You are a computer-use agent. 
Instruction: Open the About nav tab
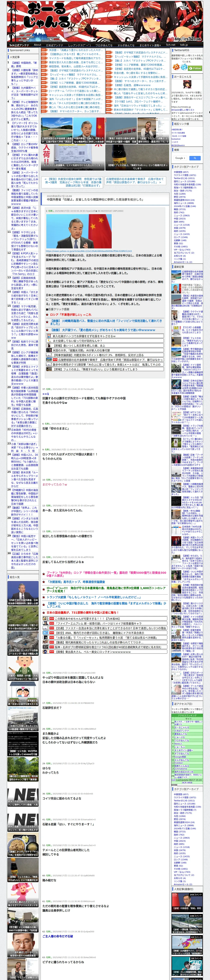37,45
